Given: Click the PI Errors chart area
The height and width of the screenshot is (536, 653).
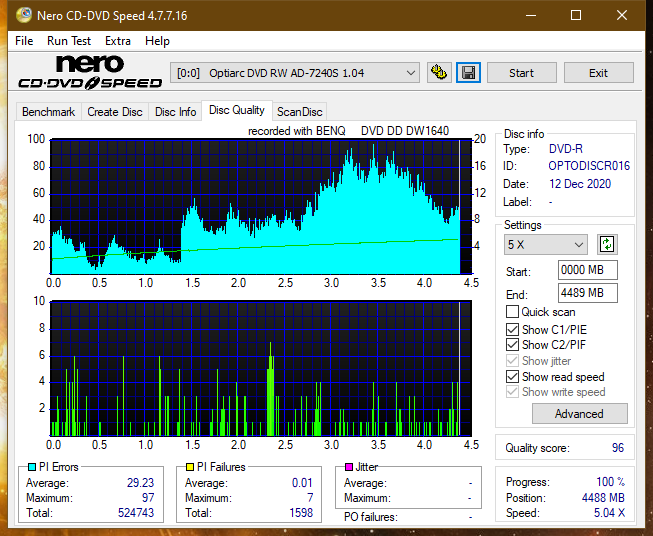Looking at the screenshot, I should [x=261, y=206].
